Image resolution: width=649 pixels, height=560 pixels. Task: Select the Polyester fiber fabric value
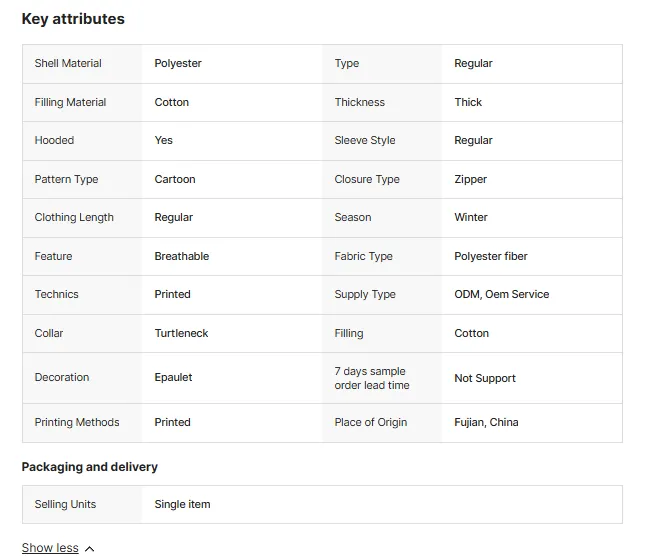[491, 256]
